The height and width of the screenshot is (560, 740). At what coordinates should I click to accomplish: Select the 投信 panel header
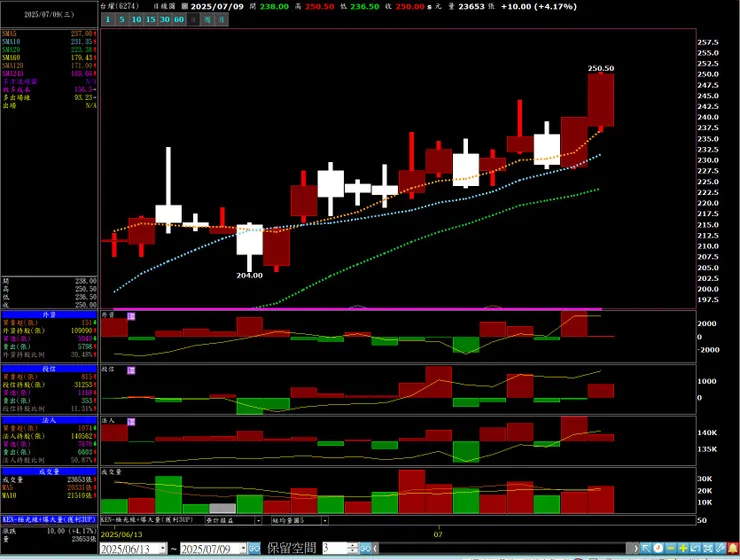[x=49, y=368]
